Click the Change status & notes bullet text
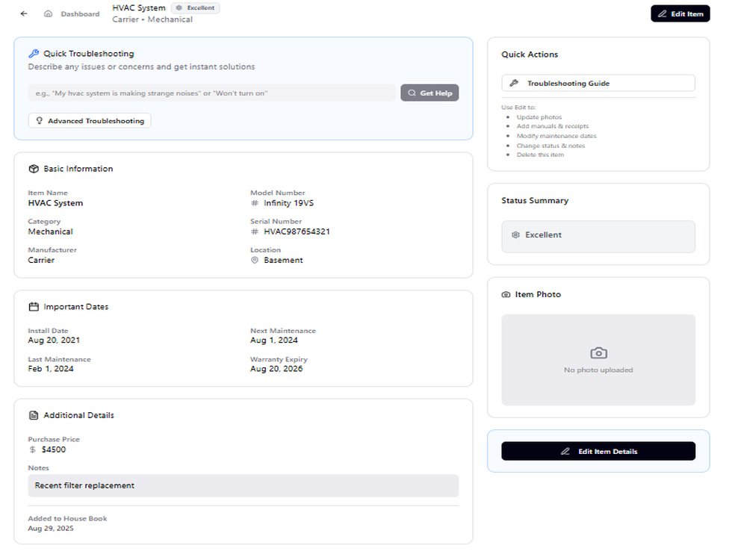This screenshot has height=560, width=747. 551,146
